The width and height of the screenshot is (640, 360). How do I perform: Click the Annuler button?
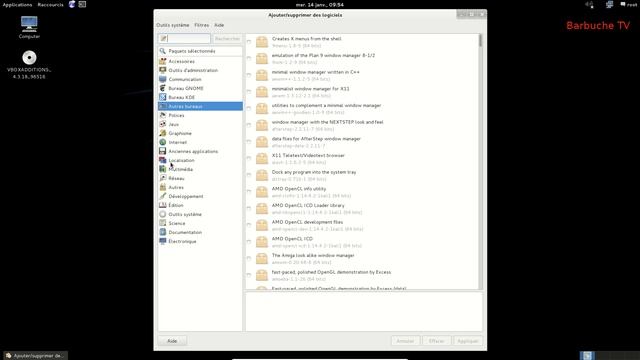(405, 341)
